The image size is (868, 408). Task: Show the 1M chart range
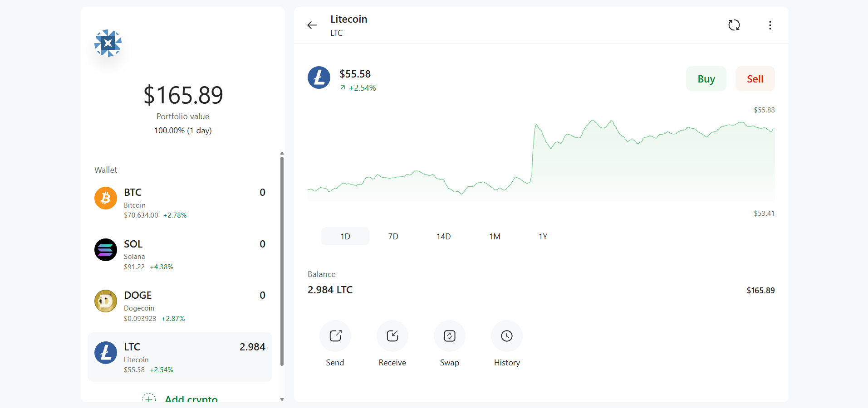click(494, 236)
